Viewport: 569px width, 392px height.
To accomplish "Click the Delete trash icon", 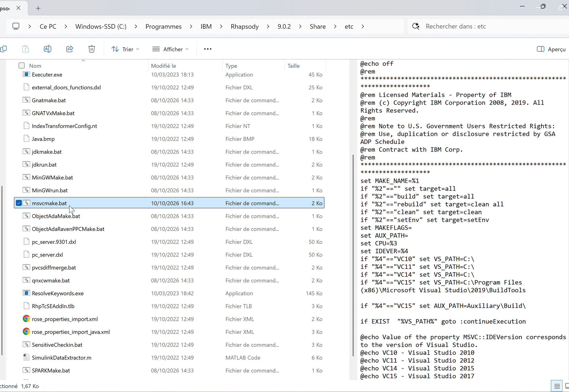I will [x=92, y=49].
